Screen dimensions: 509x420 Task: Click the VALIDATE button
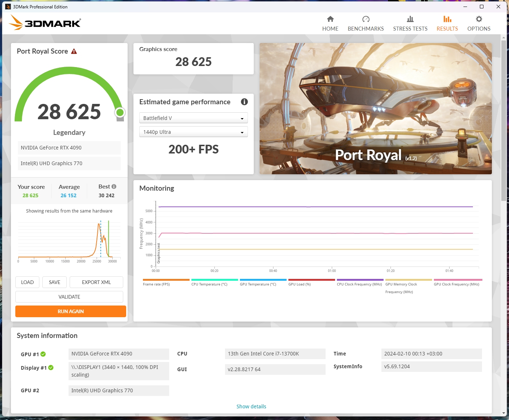[x=69, y=297]
